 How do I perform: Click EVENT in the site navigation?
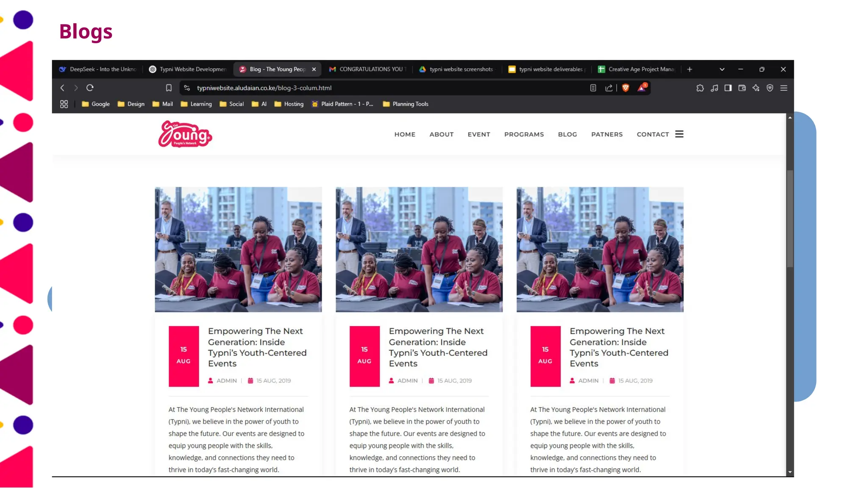click(x=479, y=134)
